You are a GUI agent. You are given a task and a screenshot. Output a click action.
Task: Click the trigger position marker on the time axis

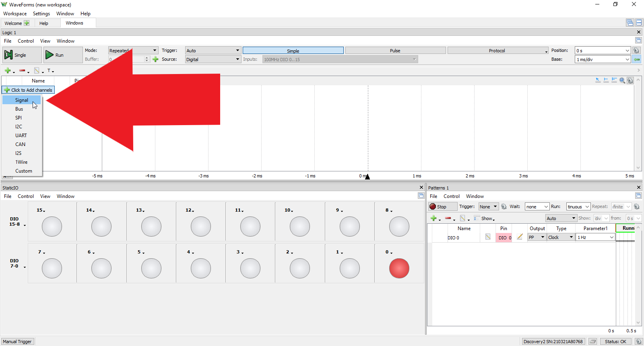coord(367,176)
